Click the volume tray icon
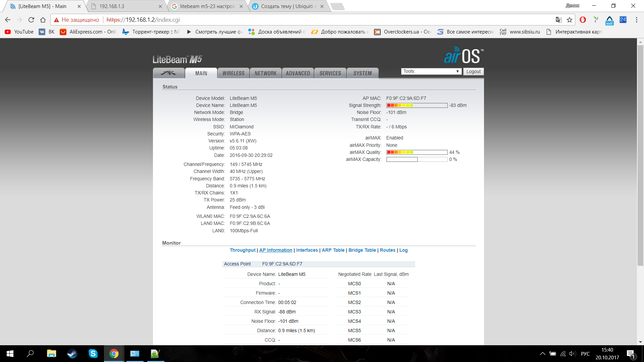The image size is (644, 362). point(573,354)
